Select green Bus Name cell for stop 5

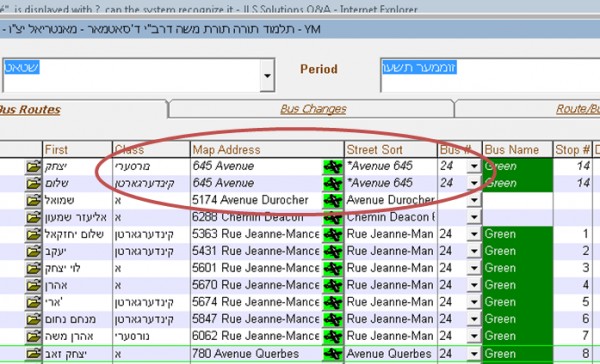tap(517, 302)
